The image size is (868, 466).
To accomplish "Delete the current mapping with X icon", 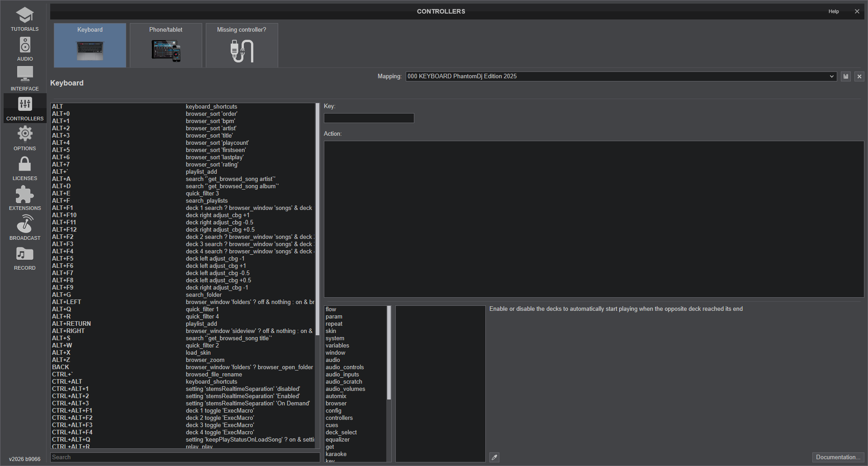I will pos(859,76).
